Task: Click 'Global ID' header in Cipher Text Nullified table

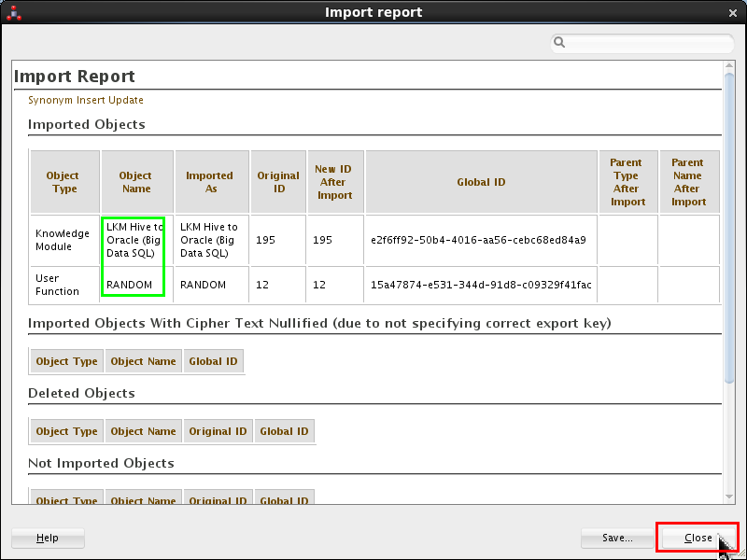Action: pyautogui.click(x=213, y=361)
